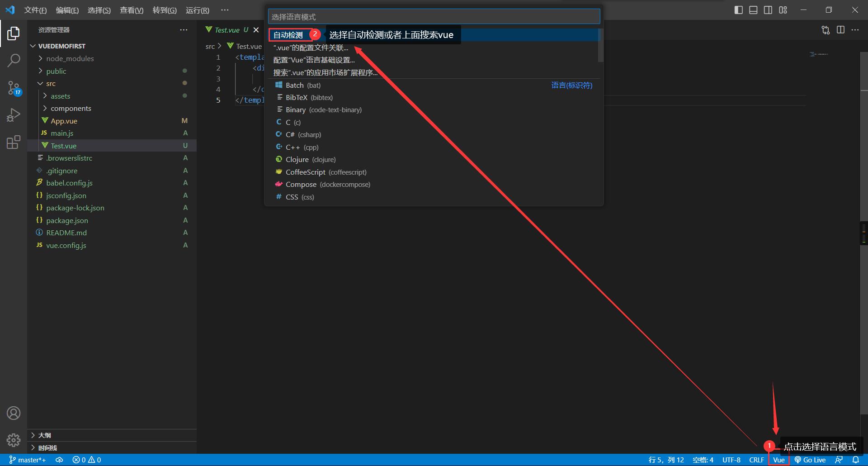This screenshot has width=868, height=466.
Task: Open App.vue in the explorer
Action: tap(112, 121)
